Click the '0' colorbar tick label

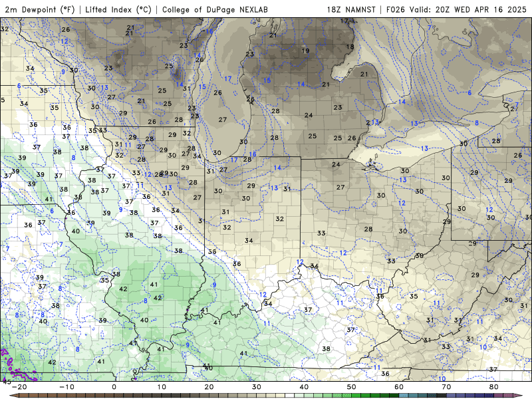coord(114,387)
